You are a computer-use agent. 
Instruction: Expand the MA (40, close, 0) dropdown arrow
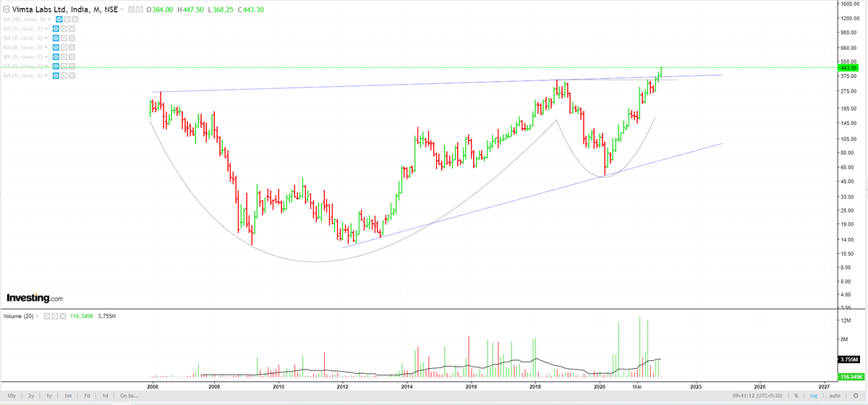[x=49, y=19]
